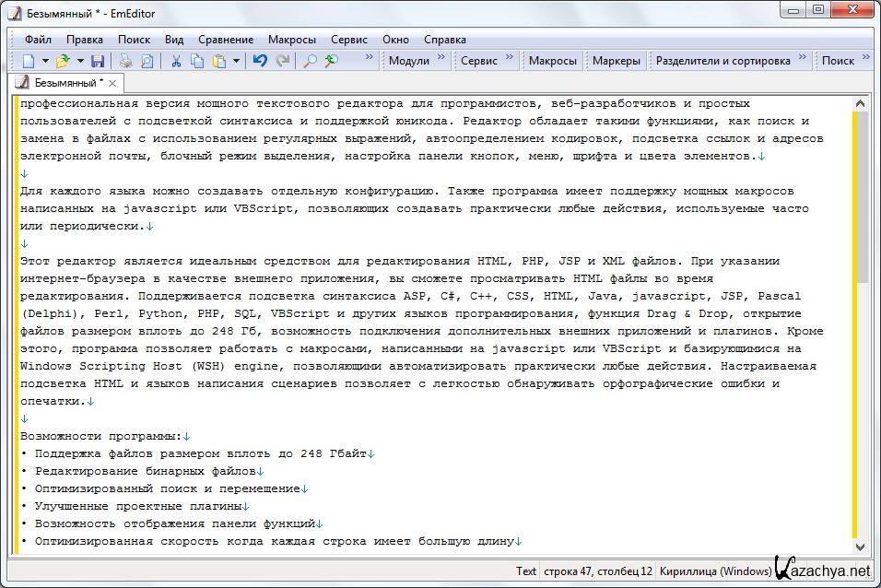
Task: Expand the New document dropdown arrow
Action: click(45, 61)
